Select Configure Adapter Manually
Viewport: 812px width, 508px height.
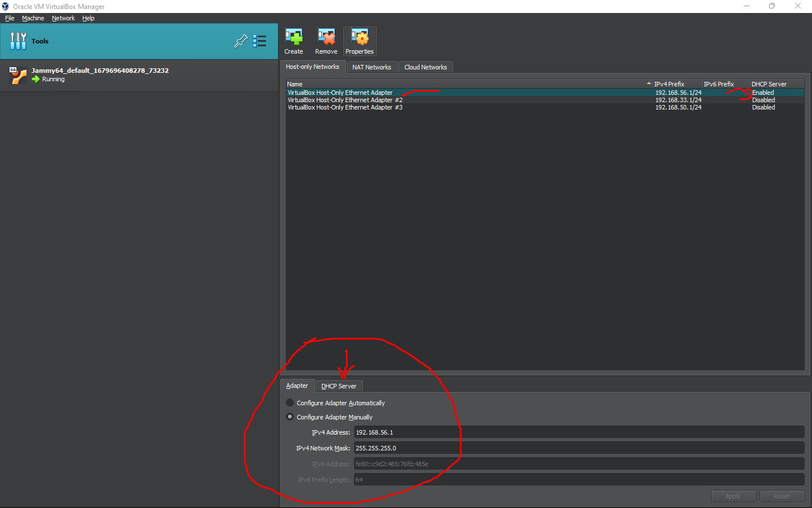point(289,417)
